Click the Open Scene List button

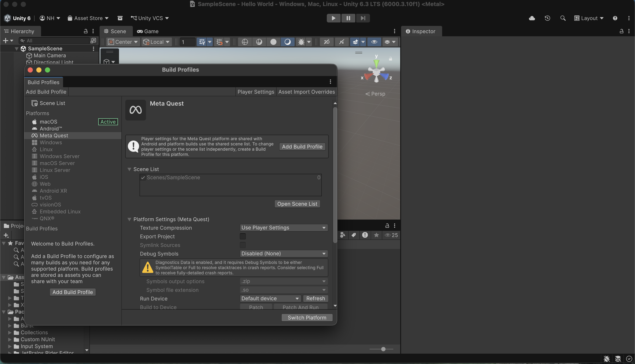pyautogui.click(x=297, y=204)
